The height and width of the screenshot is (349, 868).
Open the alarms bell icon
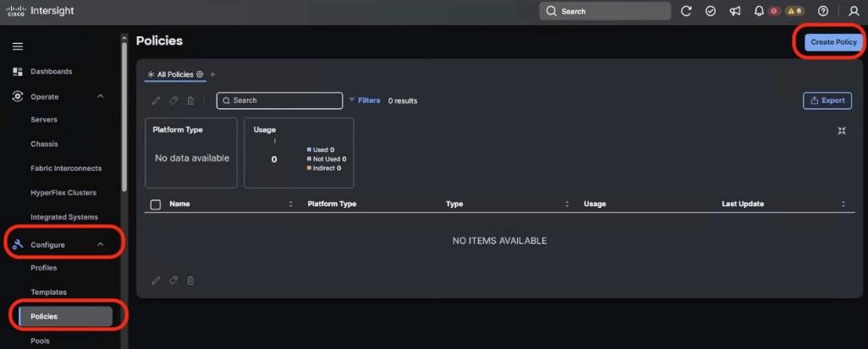pyautogui.click(x=759, y=11)
